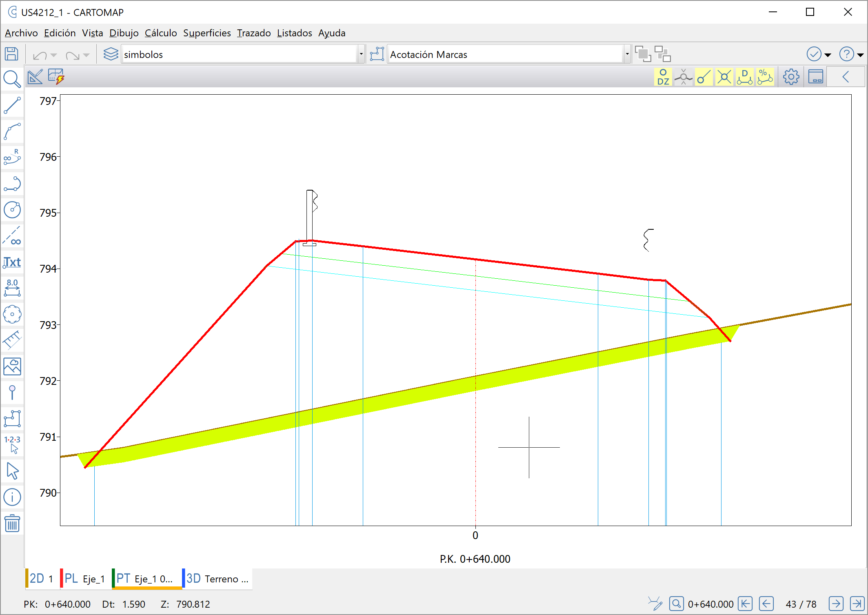The width and height of the screenshot is (868, 615).
Task: Toggle the D distance snap button
Action: [744, 77]
